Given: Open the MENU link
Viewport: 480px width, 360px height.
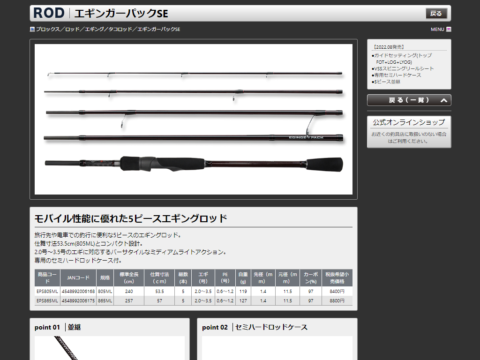Looking at the screenshot, I should click(437, 29).
